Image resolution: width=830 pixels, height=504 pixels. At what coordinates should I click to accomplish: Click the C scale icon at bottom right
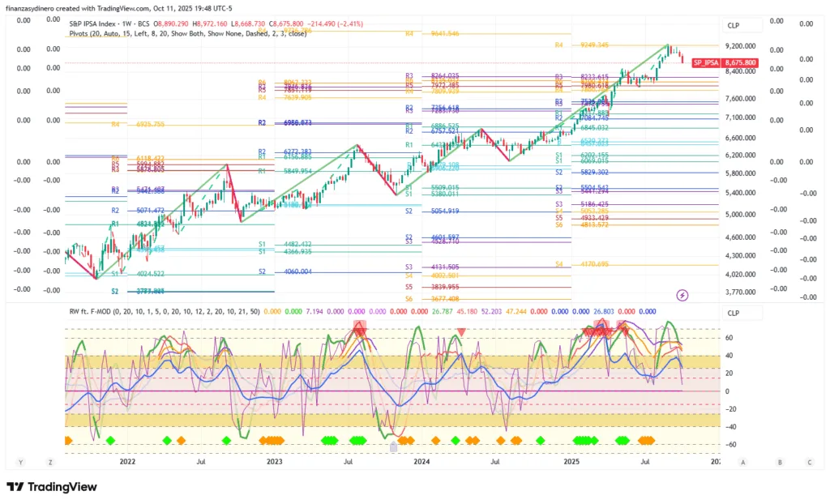pyautogui.click(x=809, y=462)
